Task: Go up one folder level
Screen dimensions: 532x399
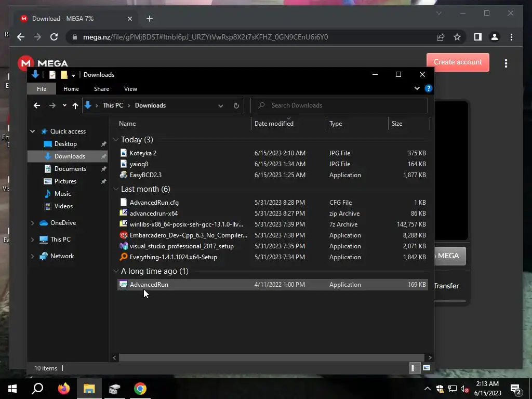Action: [x=75, y=105]
